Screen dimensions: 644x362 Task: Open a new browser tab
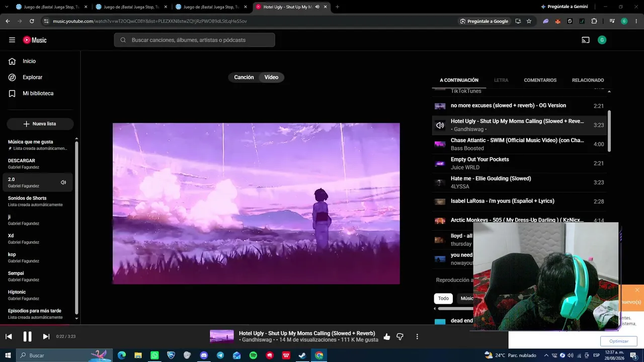pyautogui.click(x=337, y=7)
